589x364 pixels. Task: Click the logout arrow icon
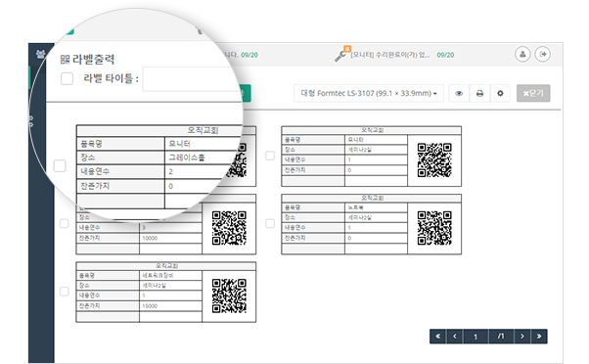[x=542, y=55]
